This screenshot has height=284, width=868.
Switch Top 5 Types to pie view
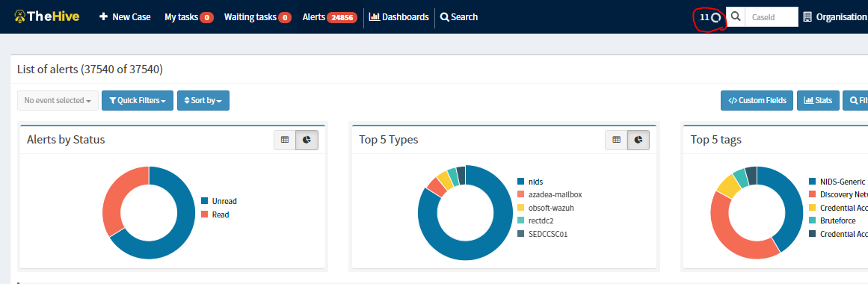pos(638,140)
